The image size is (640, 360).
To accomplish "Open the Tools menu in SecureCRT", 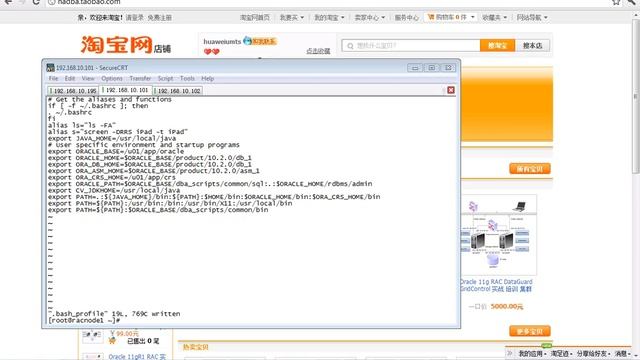I will pyautogui.click(x=187, y=78).
